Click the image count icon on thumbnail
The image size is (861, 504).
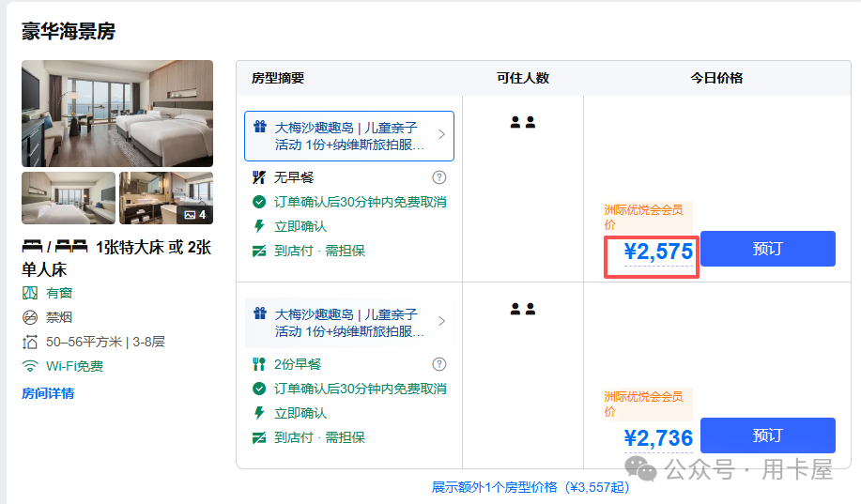190,215
